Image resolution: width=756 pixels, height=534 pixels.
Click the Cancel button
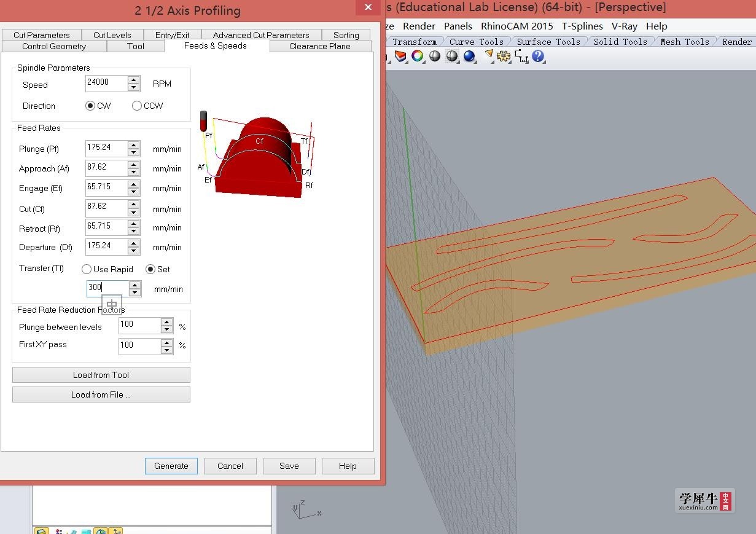point(230,466)
